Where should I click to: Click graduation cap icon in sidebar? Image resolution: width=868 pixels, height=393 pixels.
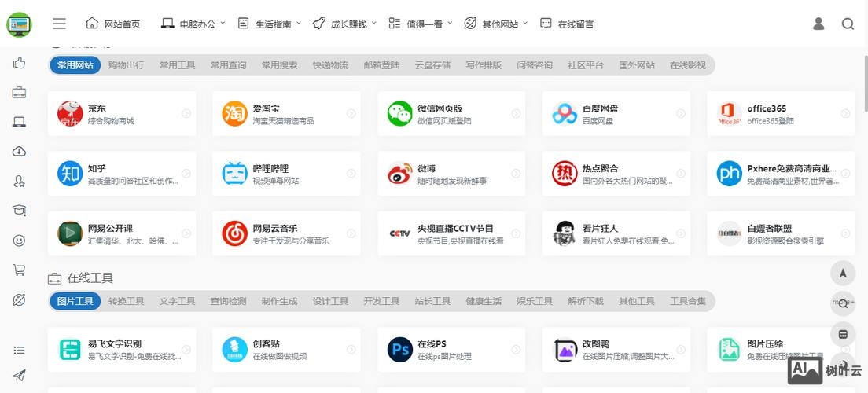click(19, 211)
